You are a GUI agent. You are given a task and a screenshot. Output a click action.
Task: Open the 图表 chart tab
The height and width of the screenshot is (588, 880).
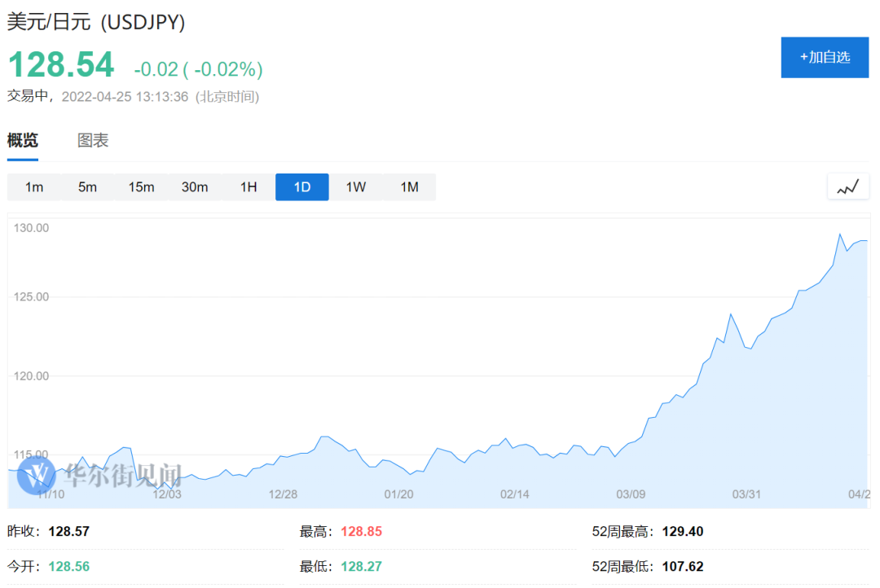(x=93, y=140)
